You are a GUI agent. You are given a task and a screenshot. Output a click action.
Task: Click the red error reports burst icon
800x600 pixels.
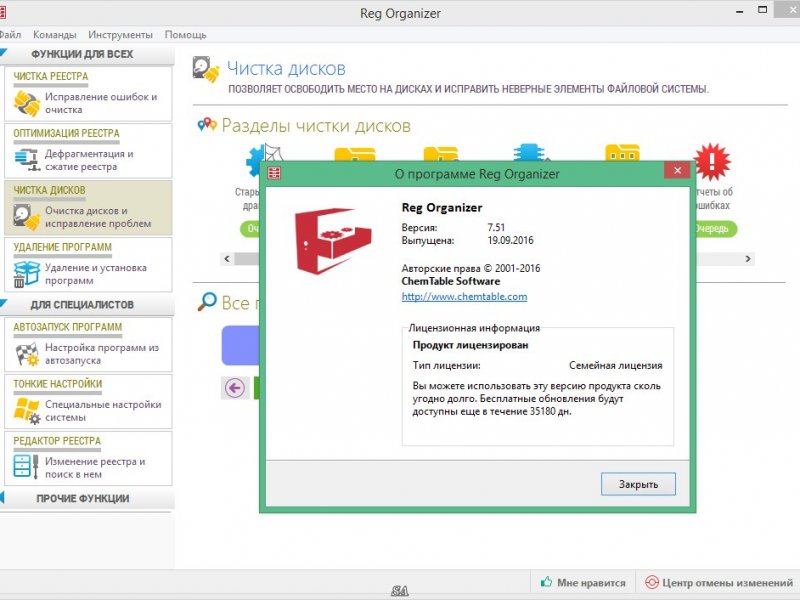tap(712, 161)
